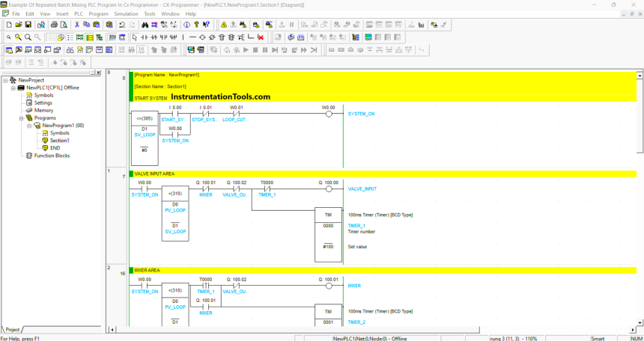Select the arrow Selection Mode tool
Image resolution: width=644 pixels, height=341 pixels.
tap(134, 37)
